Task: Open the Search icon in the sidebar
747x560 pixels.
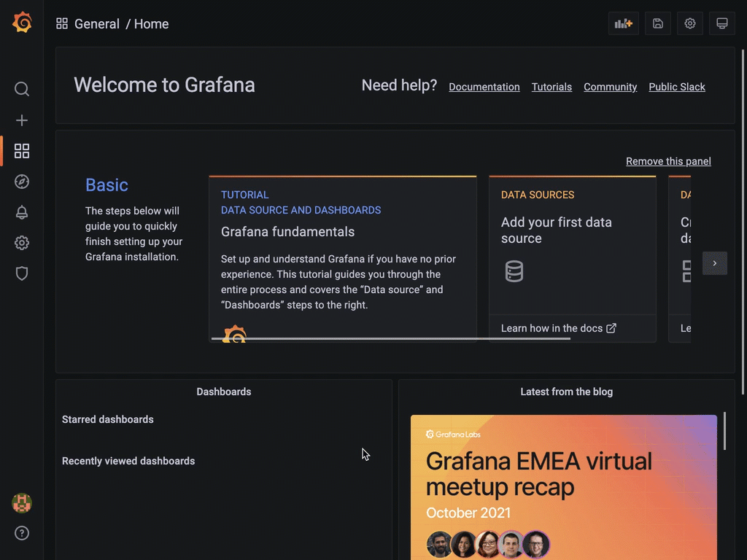Action: coord(21,89)
